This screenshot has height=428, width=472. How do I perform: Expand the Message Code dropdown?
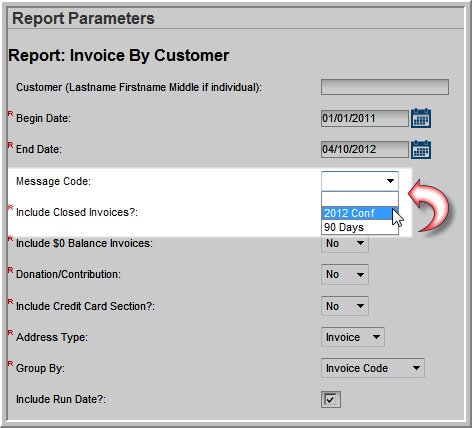360,181
